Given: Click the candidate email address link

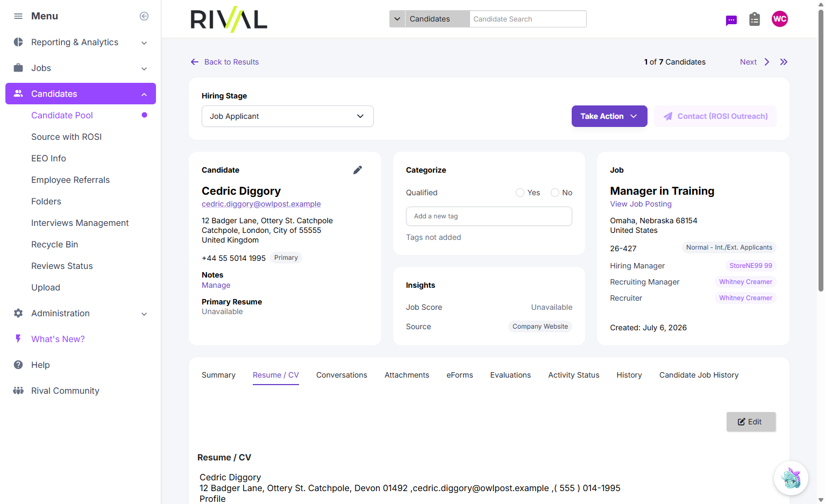Looking at the screenshot, I should click(261, 204).
